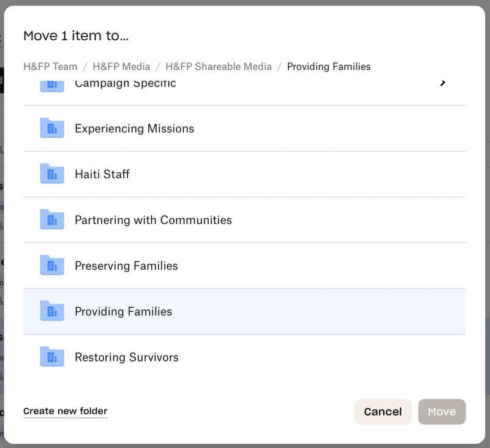Expand Campaign Specific using its chevron arrow
Image resolution: width=490 pixels, height=448 pixels.
pos(443,83)
